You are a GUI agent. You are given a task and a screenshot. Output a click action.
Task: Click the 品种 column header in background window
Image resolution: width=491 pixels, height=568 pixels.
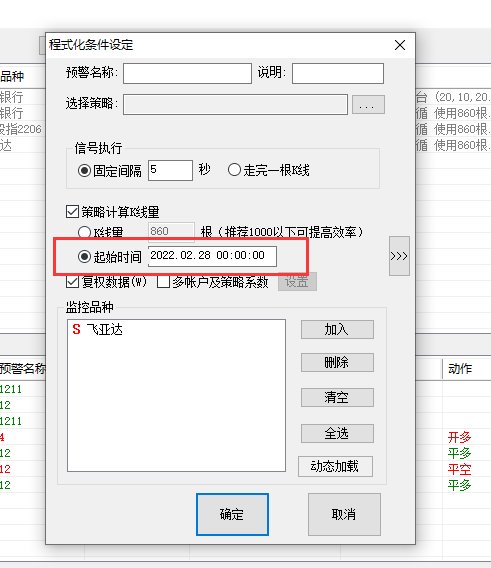pyautogui.click(x=12, y=76)
